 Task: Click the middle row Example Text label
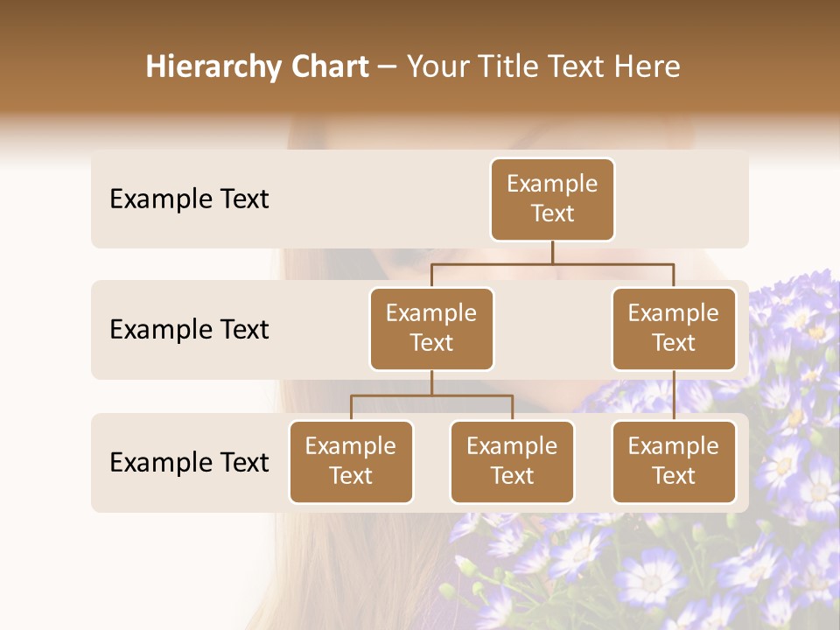(188, 329)
